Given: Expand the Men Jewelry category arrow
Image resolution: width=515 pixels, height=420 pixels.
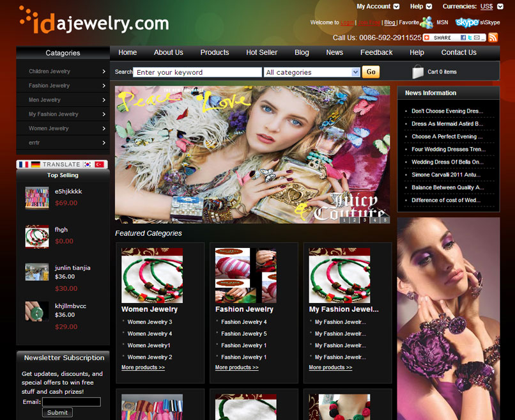Looking at the screenshot, I should [104, 100].
